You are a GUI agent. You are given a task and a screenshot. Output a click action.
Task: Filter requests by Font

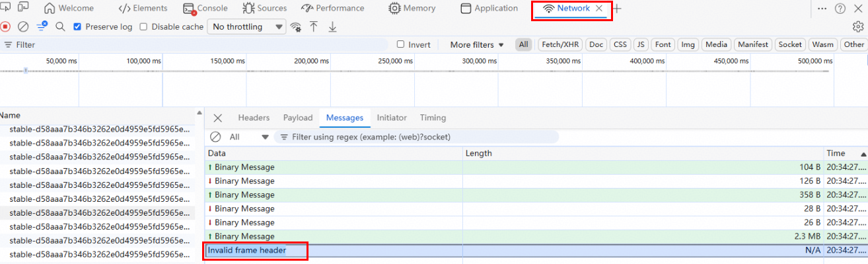[x=663, y=44]
